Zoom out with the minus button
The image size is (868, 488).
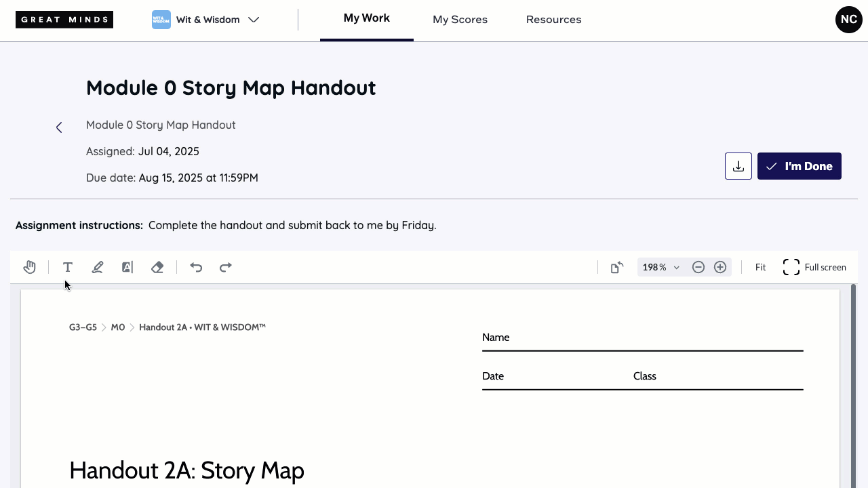(x=698, y=268)
